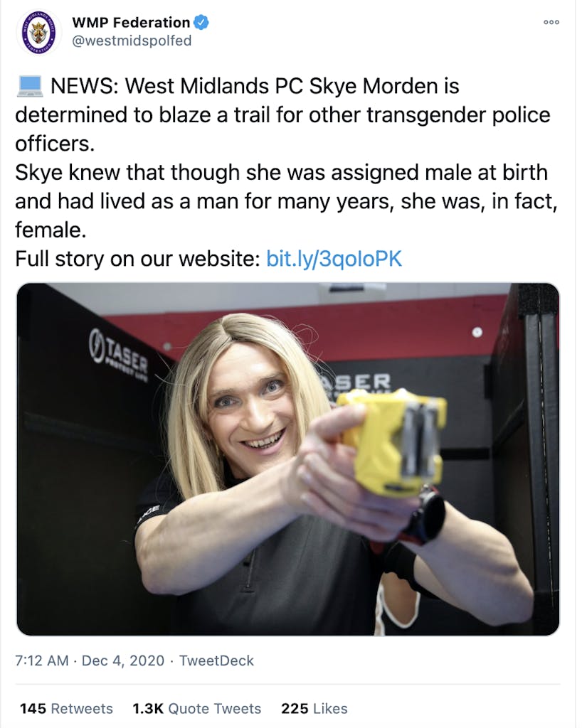Click the 'Full story on our website' text
The image size is (582, 728).
pyautogui.click(x=137, y=259)
